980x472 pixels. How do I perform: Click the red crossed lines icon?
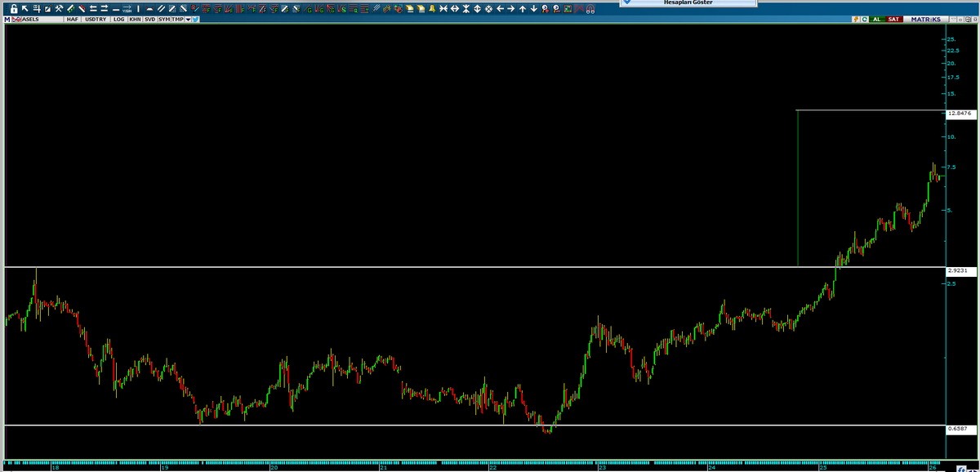pyautogui.click(x=579, y=9)
